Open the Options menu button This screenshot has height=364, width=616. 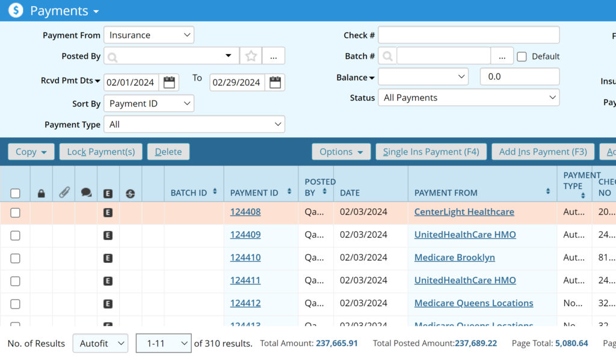(x=340, y=152)
